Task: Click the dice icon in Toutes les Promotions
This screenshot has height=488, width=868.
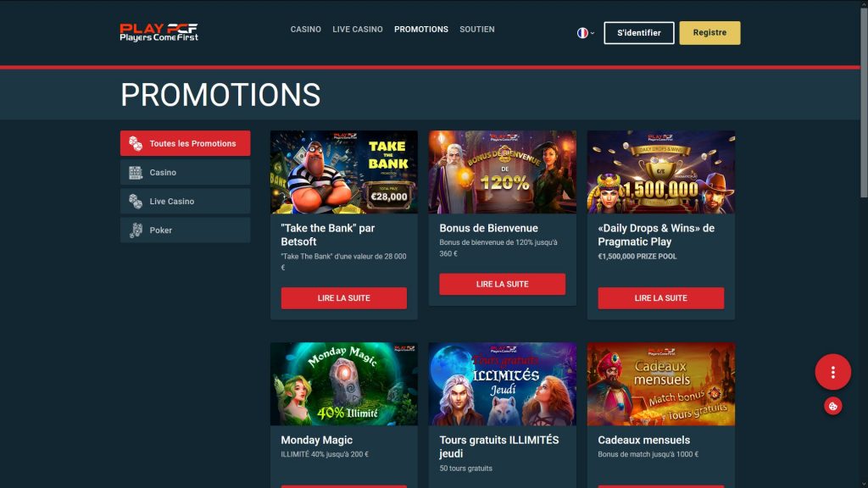Action: 136,143
